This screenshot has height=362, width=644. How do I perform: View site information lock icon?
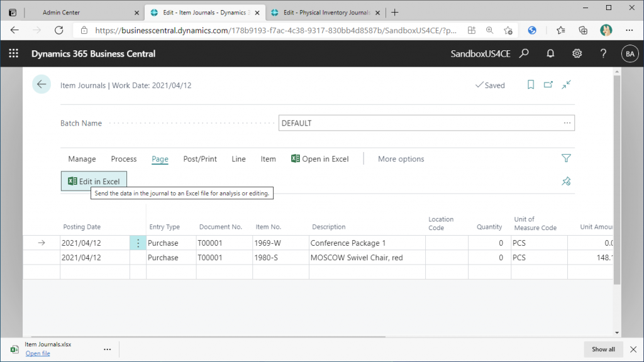click(x=84, y=30)
